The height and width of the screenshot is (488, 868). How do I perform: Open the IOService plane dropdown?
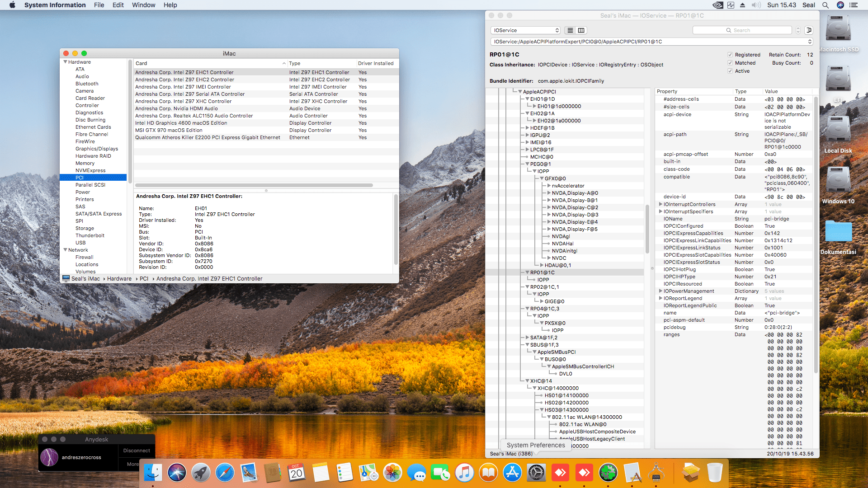point(525,30)
